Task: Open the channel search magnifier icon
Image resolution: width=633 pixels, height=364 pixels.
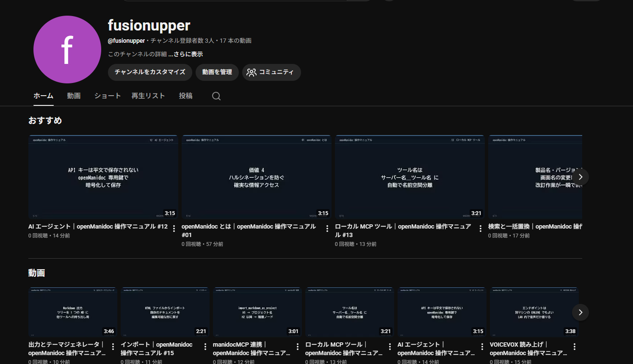Action: [x=216, y=96]
